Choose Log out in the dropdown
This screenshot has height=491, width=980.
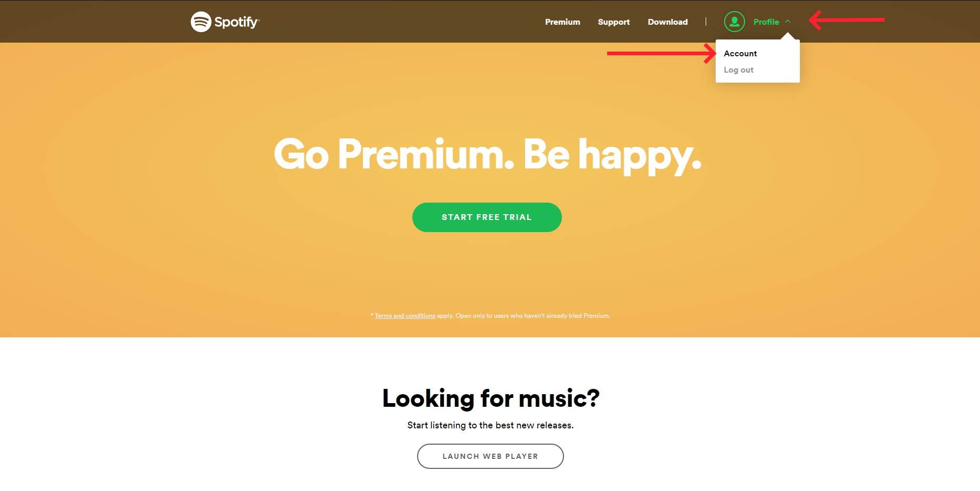click(x=738, y=70)
